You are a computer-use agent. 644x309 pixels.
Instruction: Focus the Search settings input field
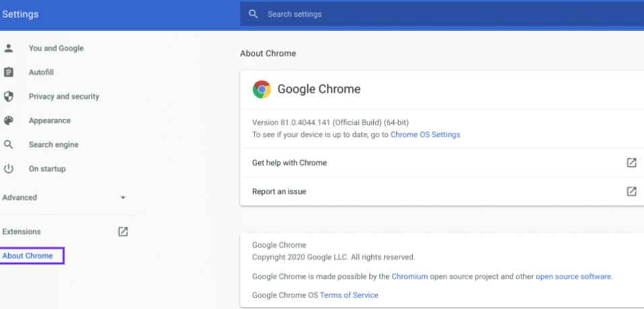tap(442, 14)
